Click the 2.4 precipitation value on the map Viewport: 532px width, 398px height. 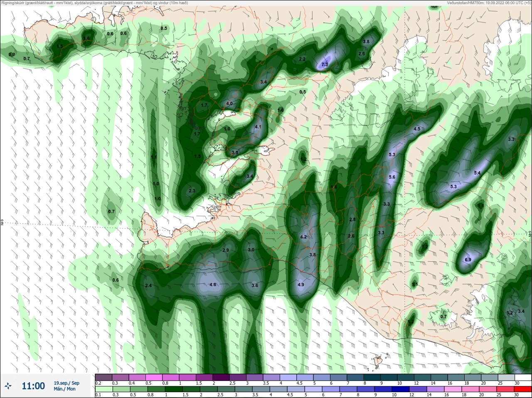[x=148, y=285]
